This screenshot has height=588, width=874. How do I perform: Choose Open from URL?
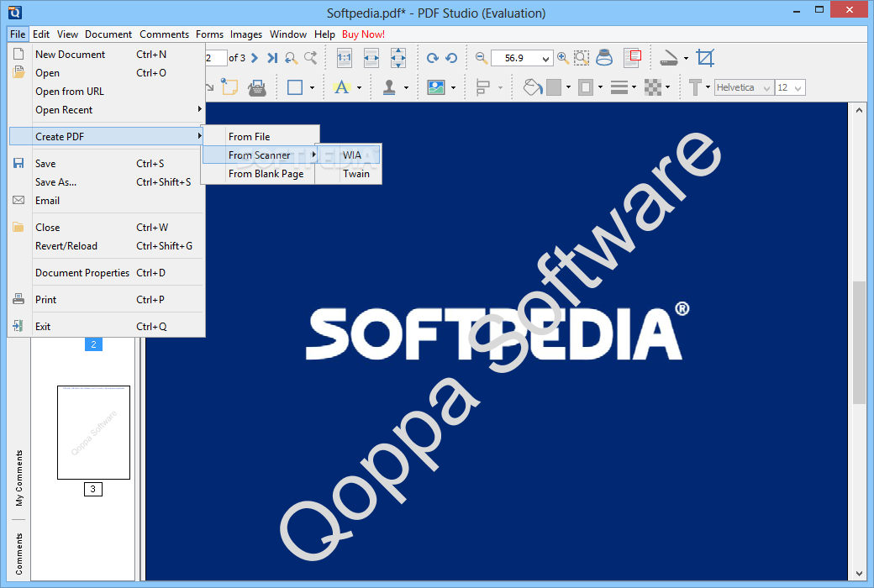(107, 92)
